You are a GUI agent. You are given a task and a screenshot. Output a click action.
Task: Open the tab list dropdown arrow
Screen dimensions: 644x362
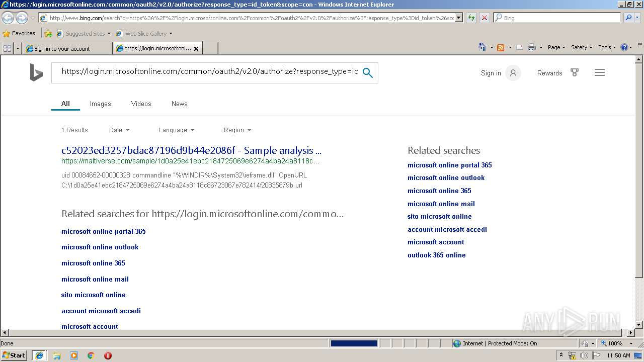point(18,48)
